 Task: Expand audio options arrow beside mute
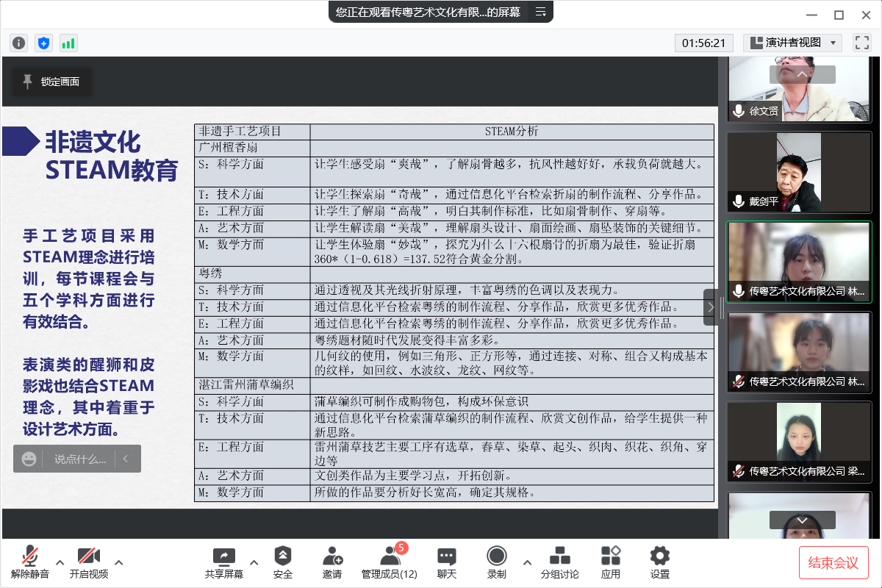[60, 563]
